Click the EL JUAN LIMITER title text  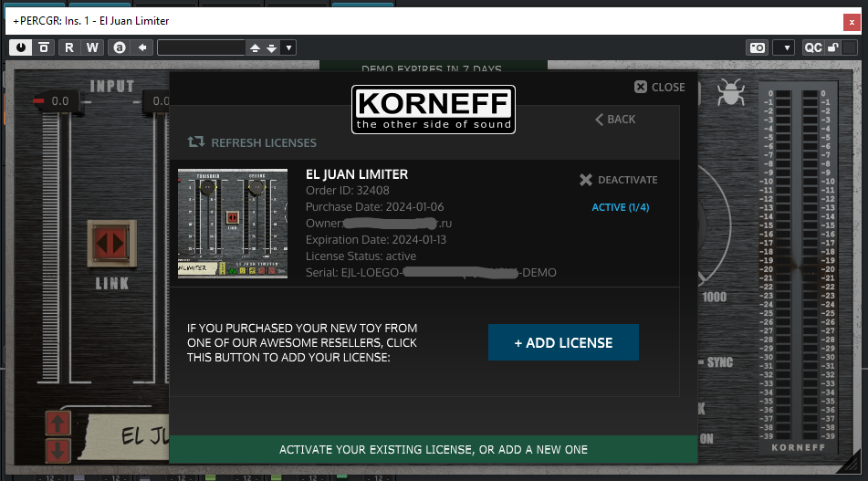click(357, 174)
